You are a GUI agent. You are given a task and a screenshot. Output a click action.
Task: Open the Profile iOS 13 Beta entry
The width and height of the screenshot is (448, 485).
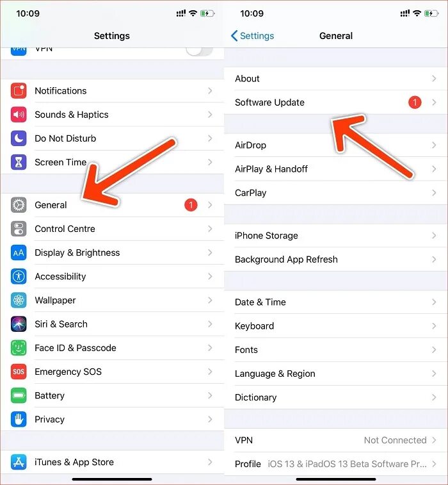coord(336,464)
